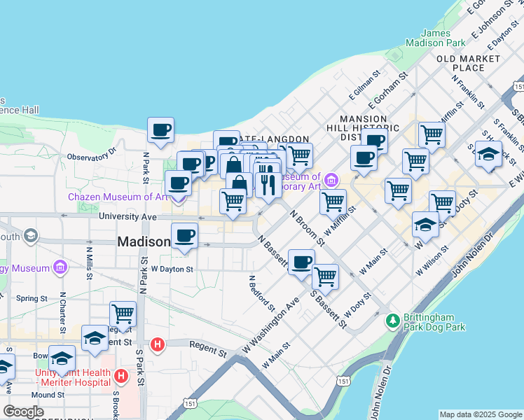Open the coffee cup marker near W Washington Ave

302,262
